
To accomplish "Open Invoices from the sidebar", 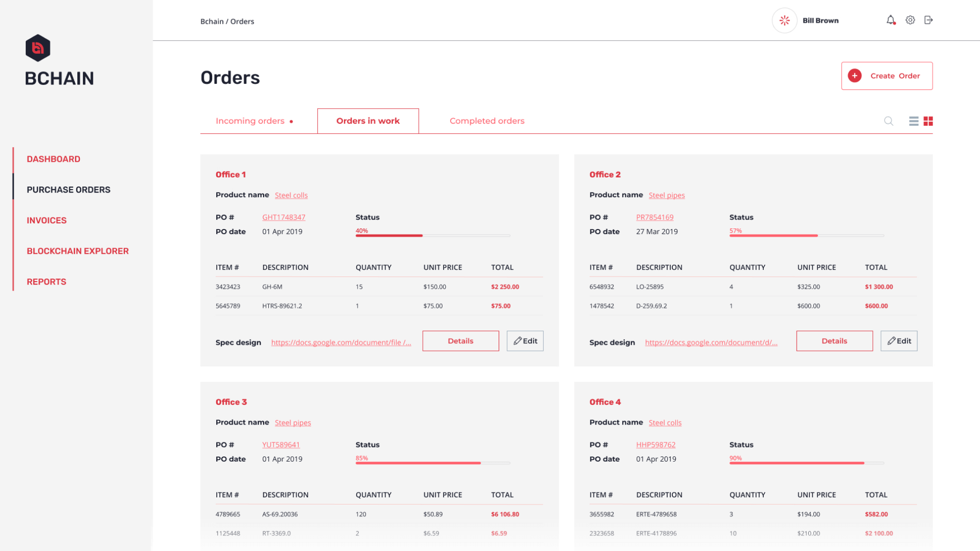I will tap(46, 220).
